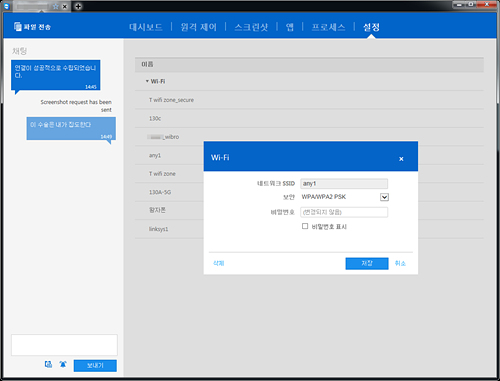Click the 저장 save button in dialog
Image resolution: width=500 pixels, height=381 pixels.
367,263
